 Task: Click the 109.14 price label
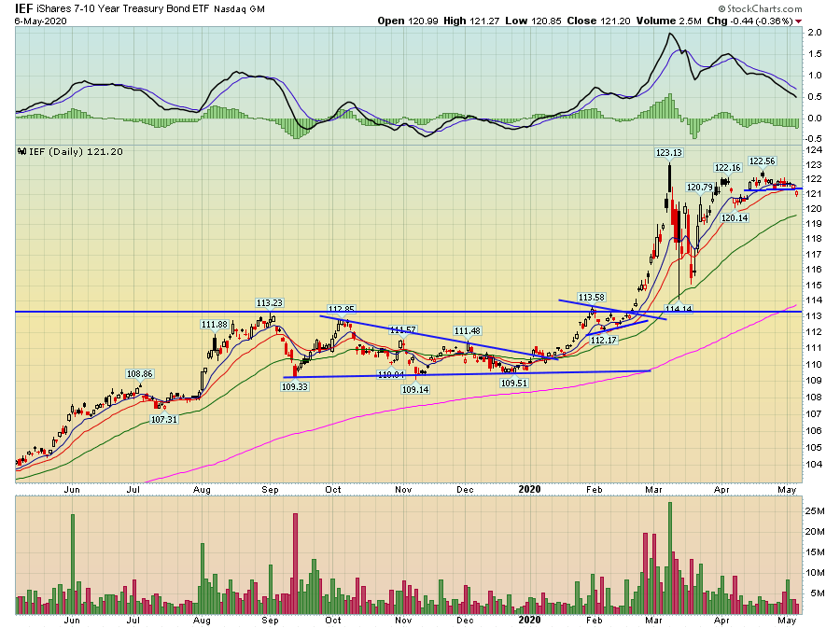pyautogui.click(x=415, y=389)
